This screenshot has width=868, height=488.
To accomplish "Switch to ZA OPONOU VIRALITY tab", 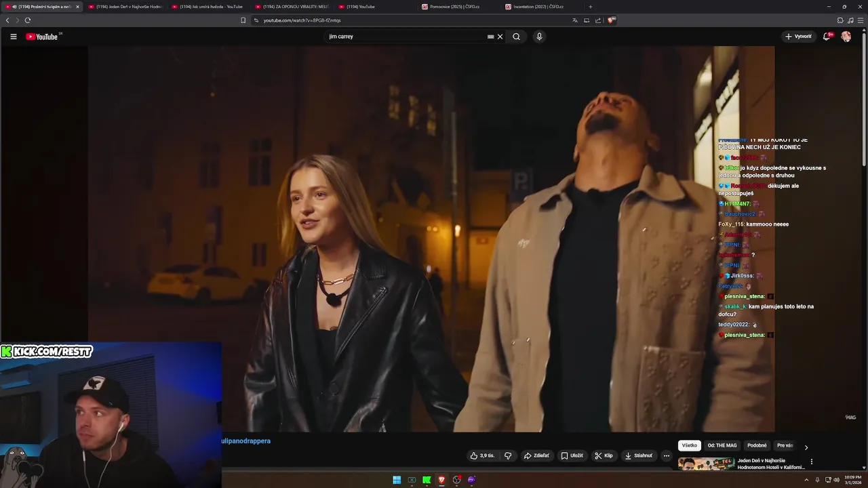I will point(291,7).
